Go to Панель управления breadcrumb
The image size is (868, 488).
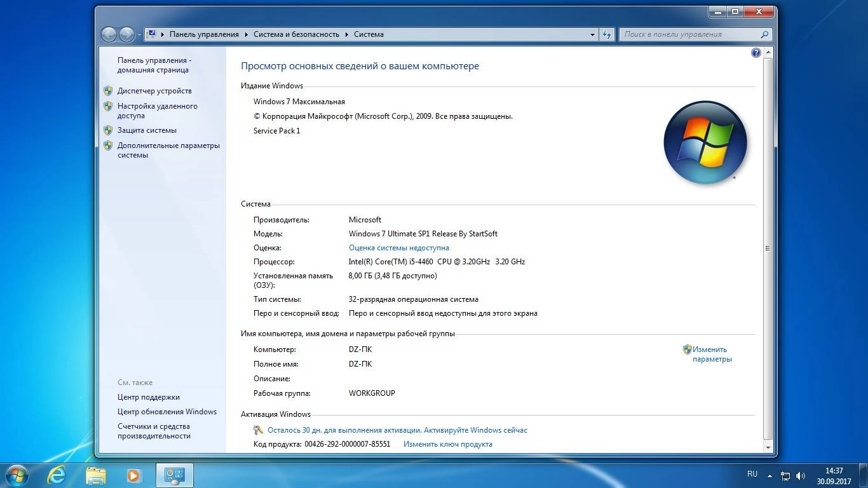point(204,34)
